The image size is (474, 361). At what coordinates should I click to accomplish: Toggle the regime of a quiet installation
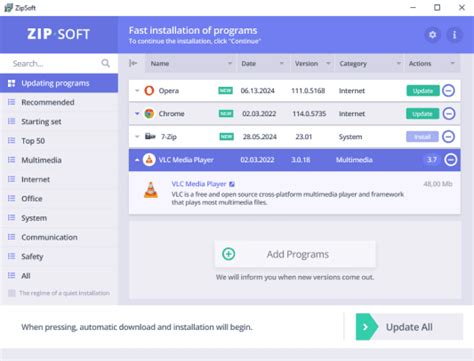point(12,293)
